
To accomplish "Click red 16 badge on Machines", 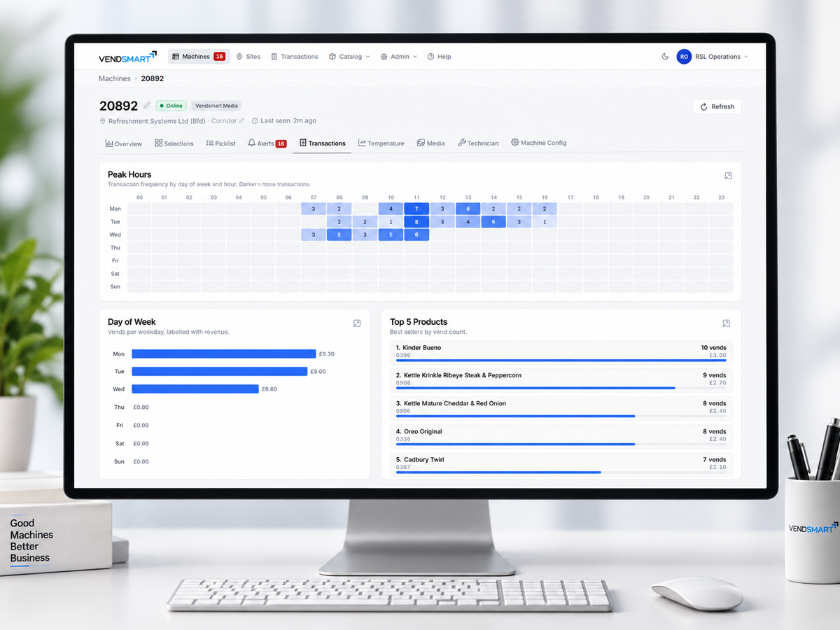I will [219, 57].
